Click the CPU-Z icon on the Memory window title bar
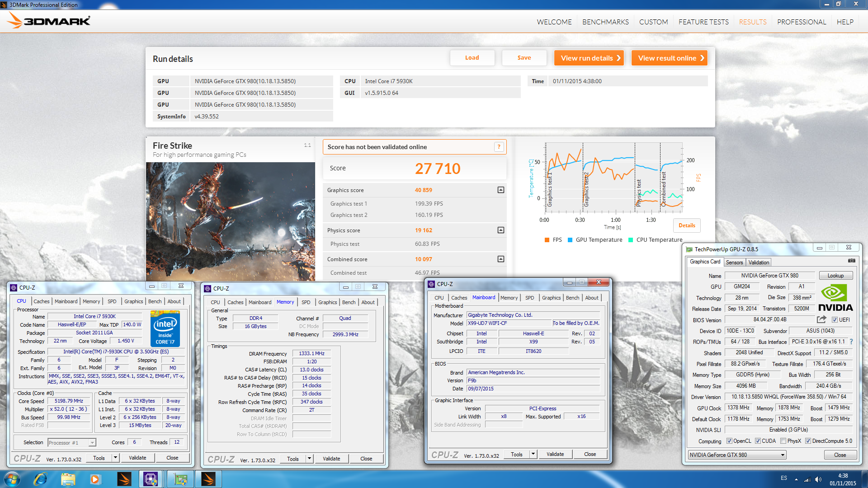 point(208,288)
